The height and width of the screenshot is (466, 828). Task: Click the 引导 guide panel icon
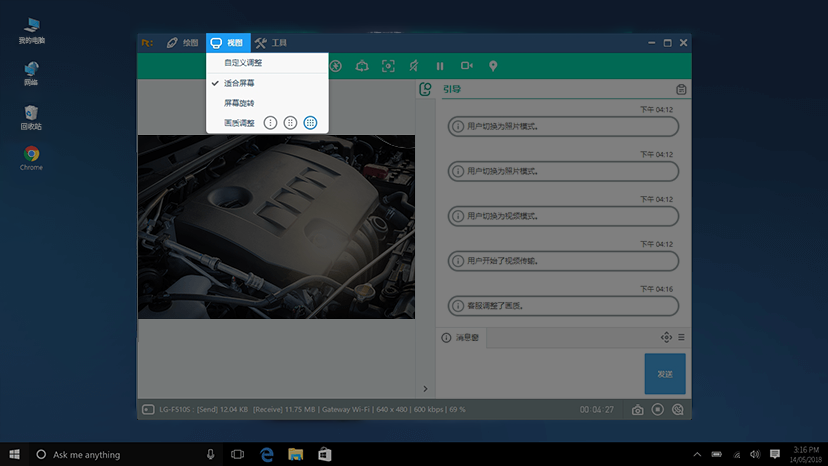tap(425, 89)
